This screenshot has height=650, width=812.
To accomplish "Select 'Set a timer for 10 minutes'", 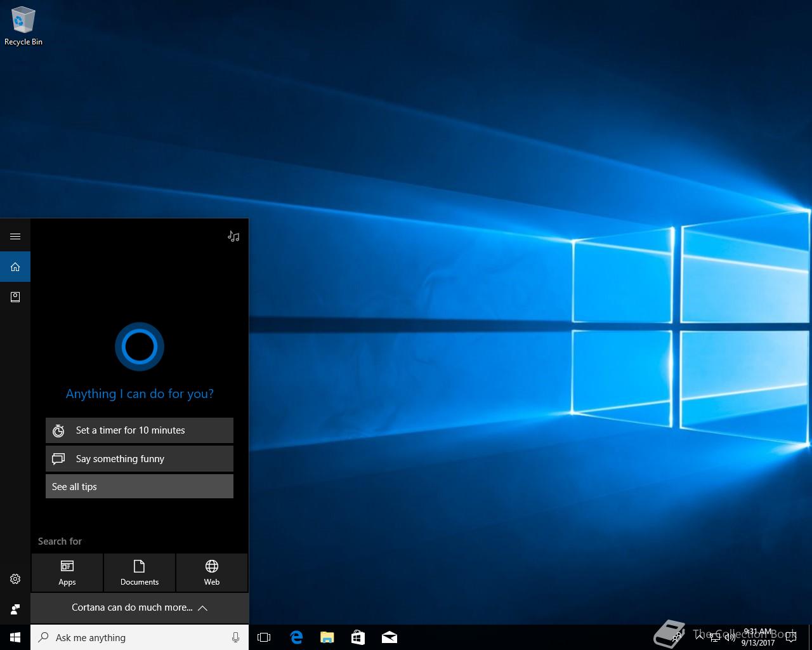I will coord(140,430).
